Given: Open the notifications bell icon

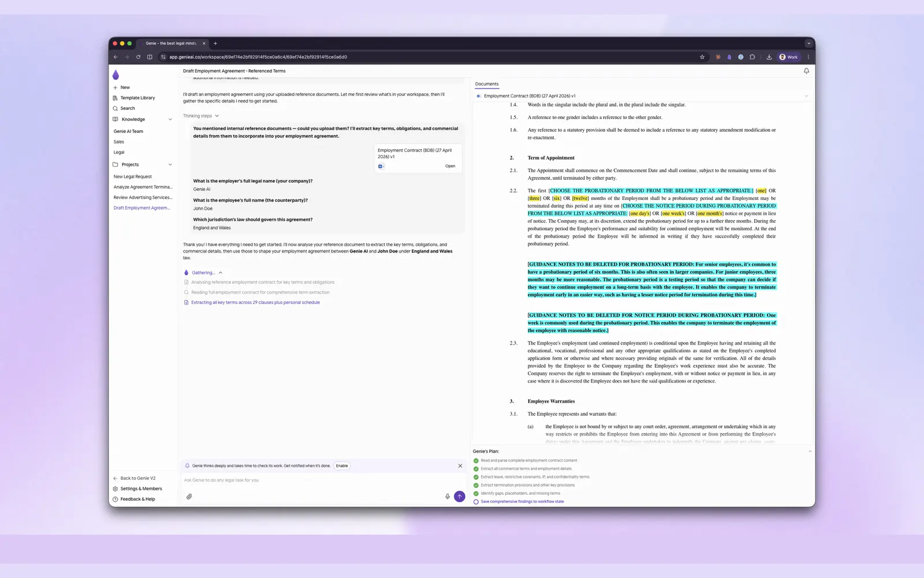Looking at the screenshot, I should click(x=806, y=71).
